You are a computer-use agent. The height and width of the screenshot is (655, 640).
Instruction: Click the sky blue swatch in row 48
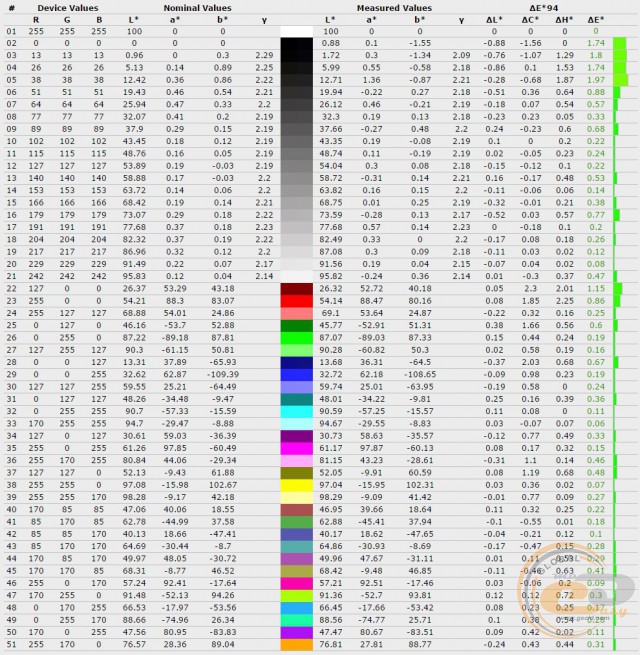(297, 608)
